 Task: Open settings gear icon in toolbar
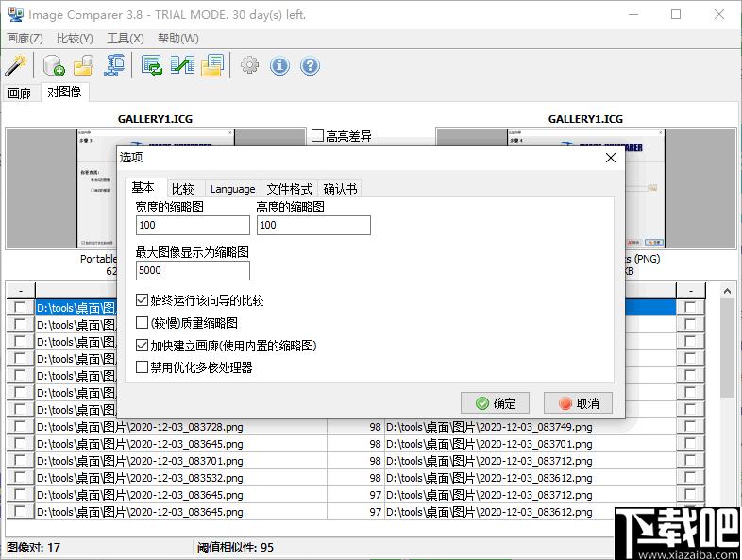coord(249,65)
